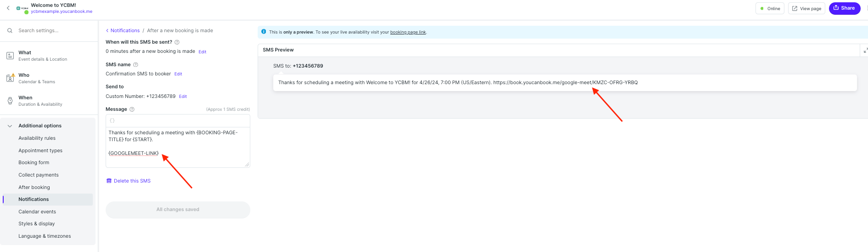Click the When duration watch icon
The width and height of the screenshot is (868, 252).
click(x=10, y=101)
